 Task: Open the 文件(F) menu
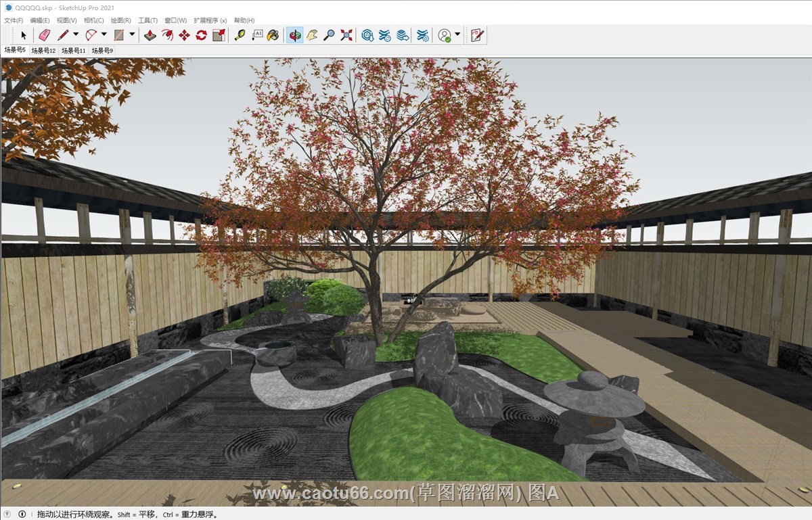[x=14, y=20]
